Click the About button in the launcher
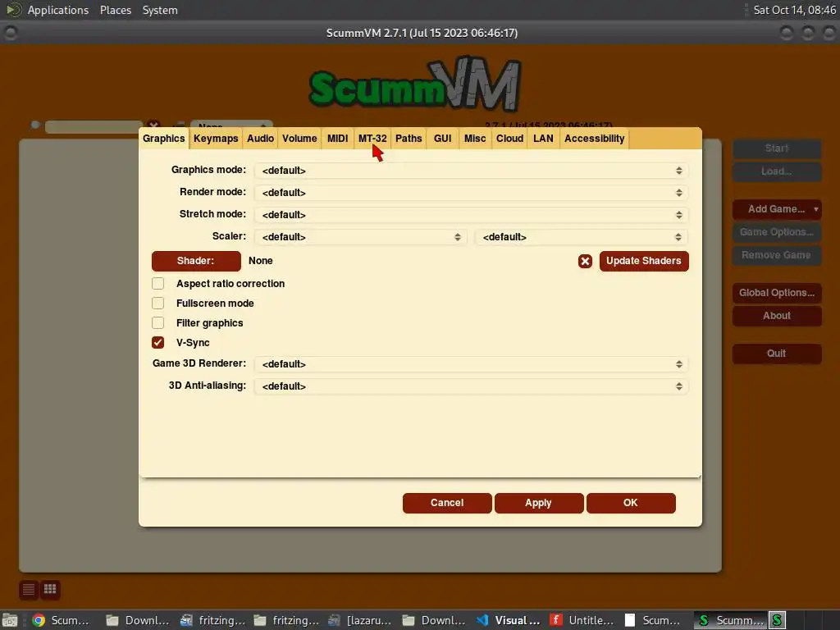The width and height of the screenshot is (840, 630). click(777, 316)
